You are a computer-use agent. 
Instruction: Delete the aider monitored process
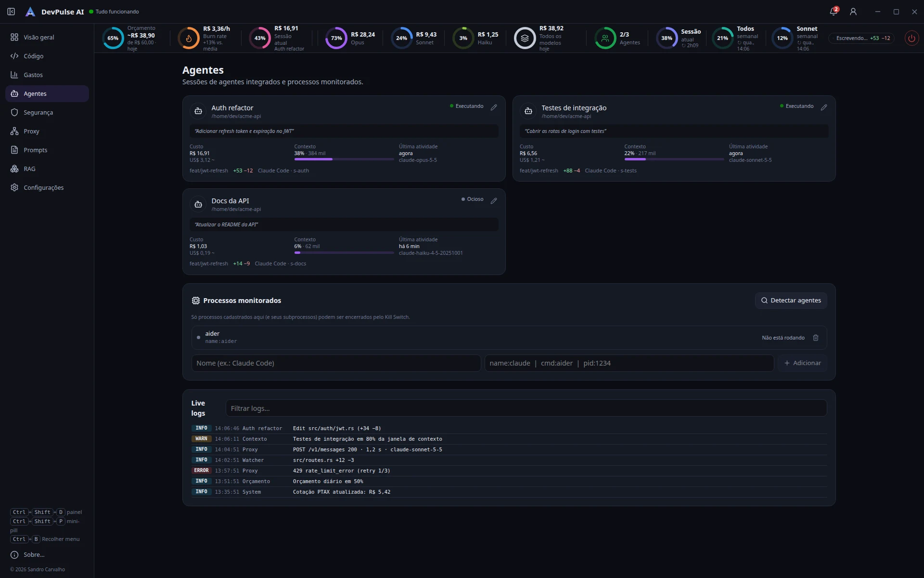[816, 338]
